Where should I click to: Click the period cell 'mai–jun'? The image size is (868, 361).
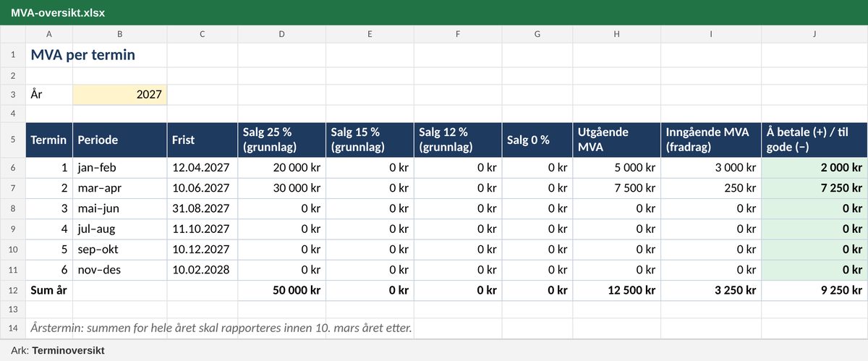120,208
